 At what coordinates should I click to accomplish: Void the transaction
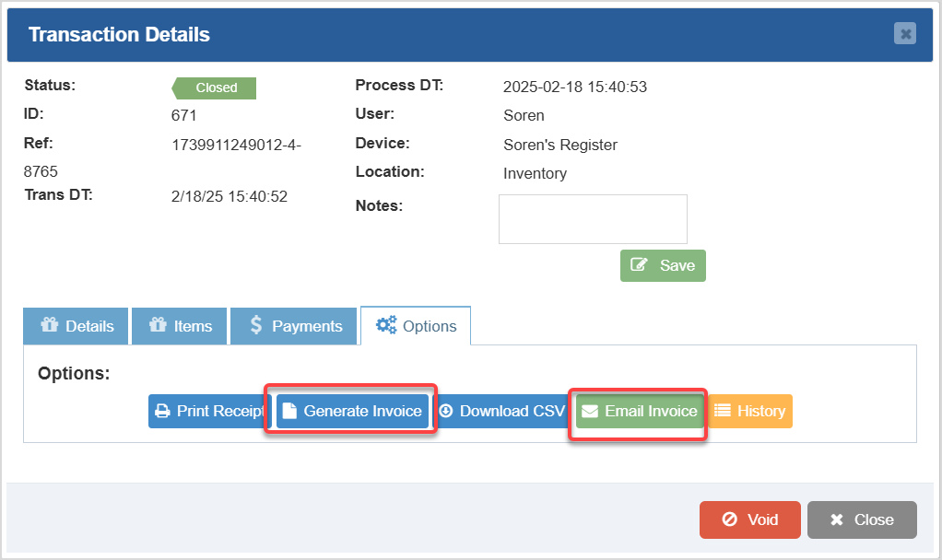coord(749,519)
